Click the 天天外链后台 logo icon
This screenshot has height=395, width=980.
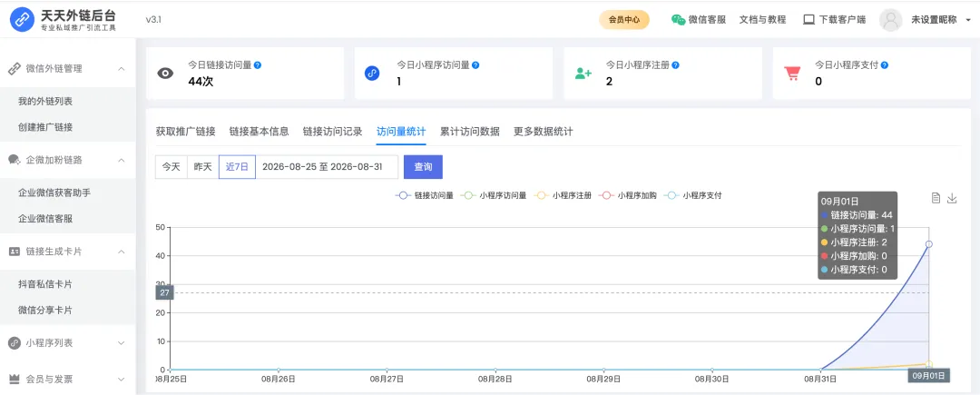(x=22, y=20)
